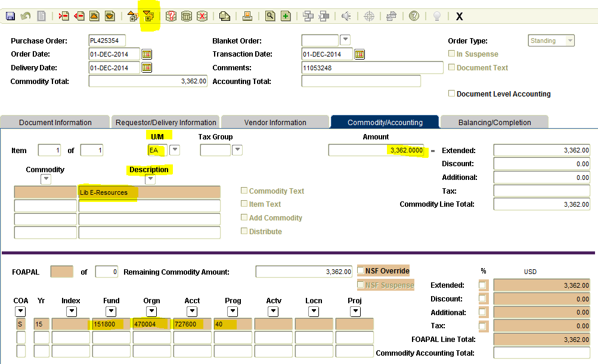Click the Fund field containing 151800
Screen dimensions: 598x364
tap(111, 324)
